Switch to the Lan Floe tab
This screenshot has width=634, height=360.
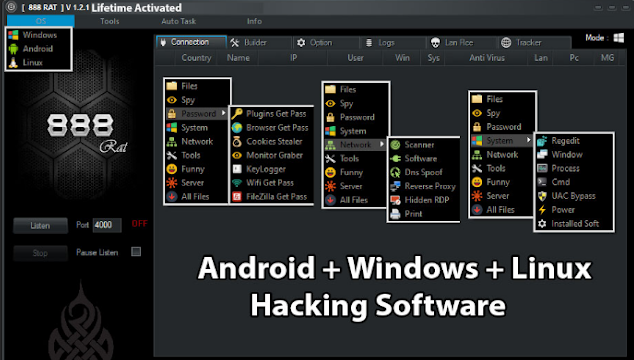[461, 42]
